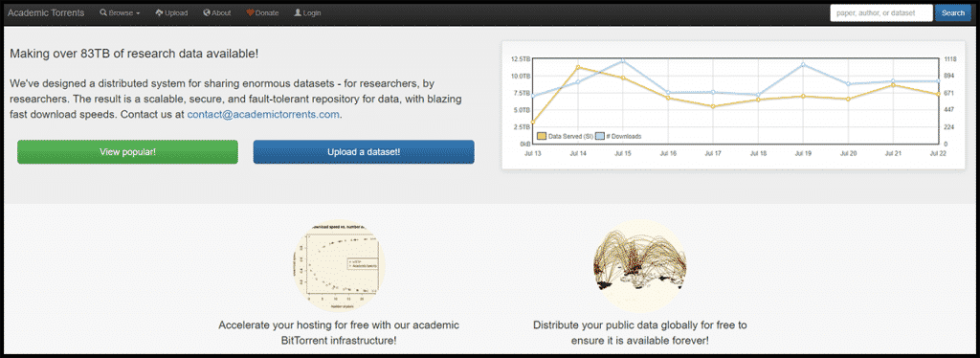
Task: Click the blue Search button
Action: (953, 12)
